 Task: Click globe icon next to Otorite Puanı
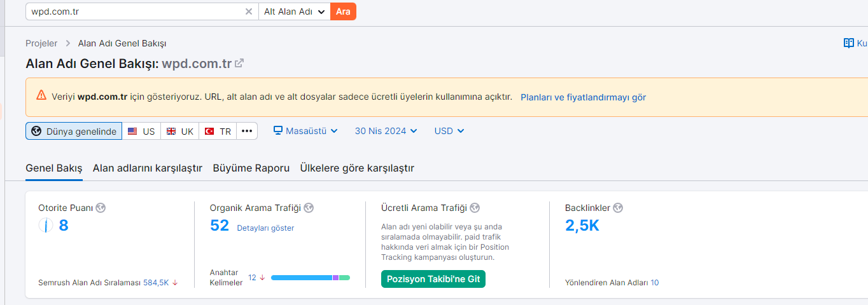pyautogui.click(x=101, y=208)
